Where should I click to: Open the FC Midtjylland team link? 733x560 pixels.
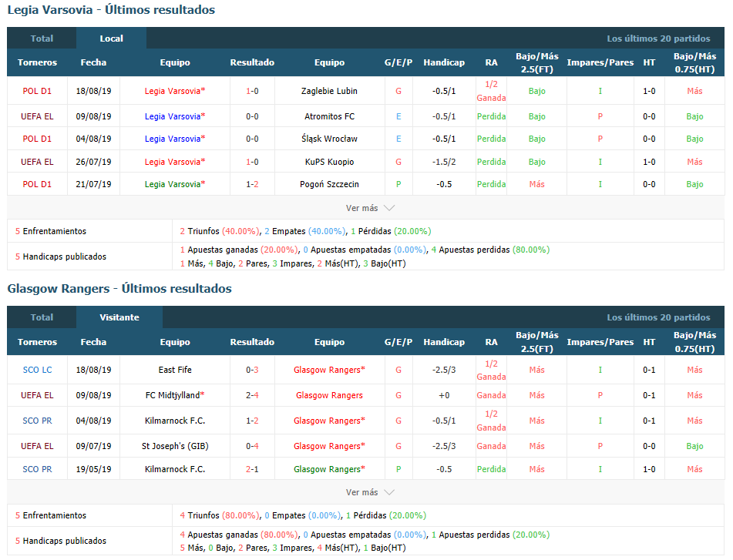click(x=175, y=395)
